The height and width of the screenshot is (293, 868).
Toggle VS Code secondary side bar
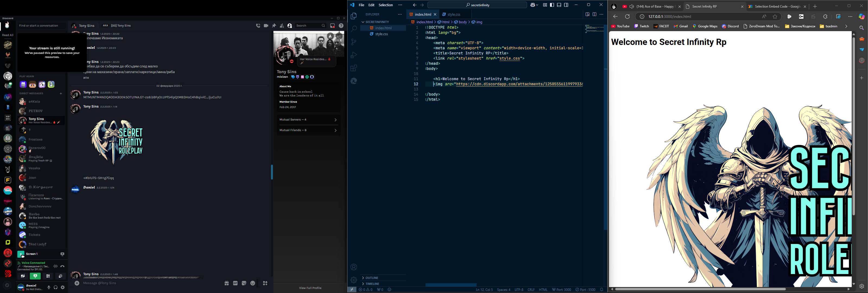point(566,5)
